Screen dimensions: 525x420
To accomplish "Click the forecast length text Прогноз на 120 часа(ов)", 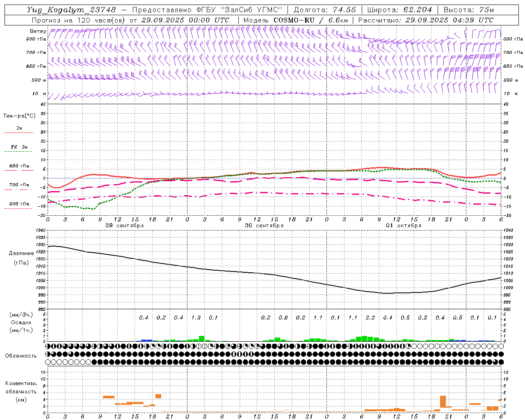I will point(79,20).
